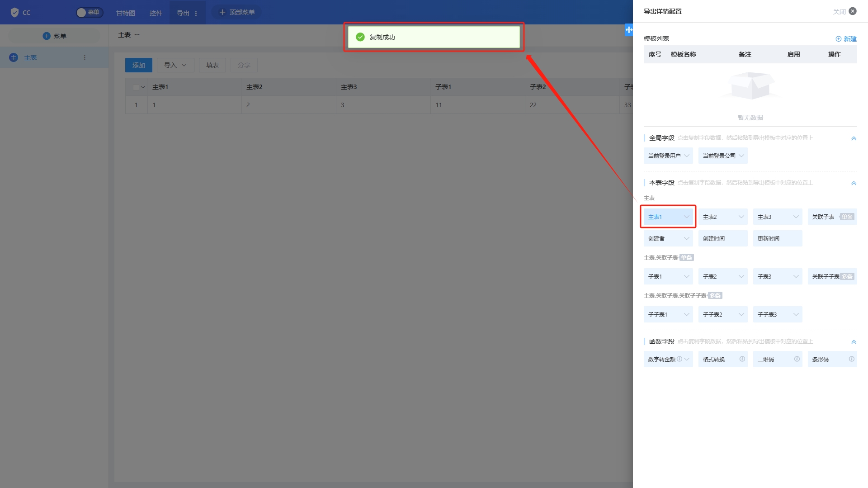Copy the 创建时间 field
868x488 pixels.
pyautogui.click(x=723, y=238)
